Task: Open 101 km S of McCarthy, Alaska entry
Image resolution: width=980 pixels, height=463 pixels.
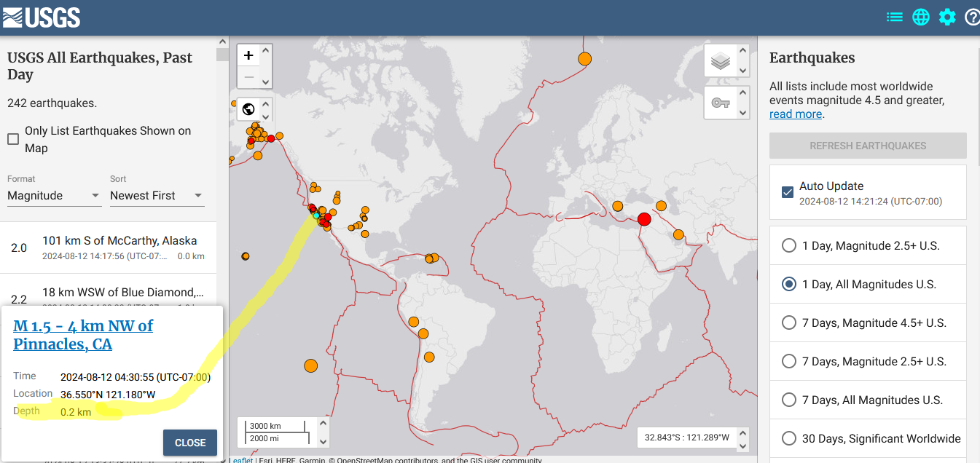Action: (x=108, y=248)
